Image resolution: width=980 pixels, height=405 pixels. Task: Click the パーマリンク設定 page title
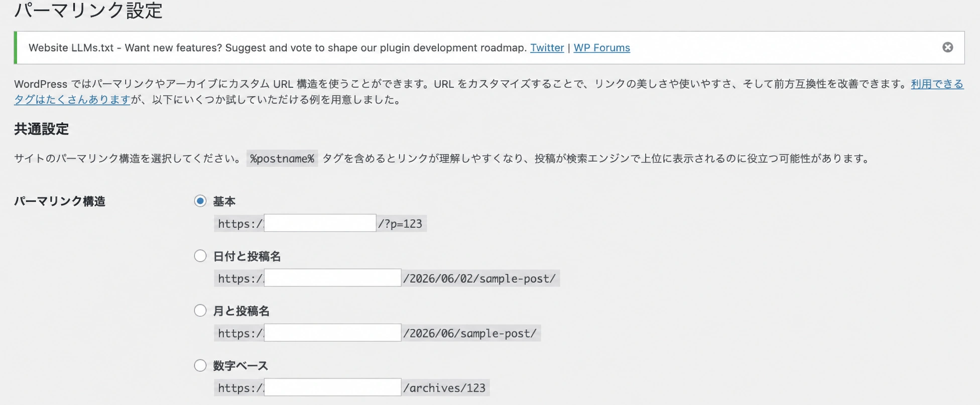[88, 10]
